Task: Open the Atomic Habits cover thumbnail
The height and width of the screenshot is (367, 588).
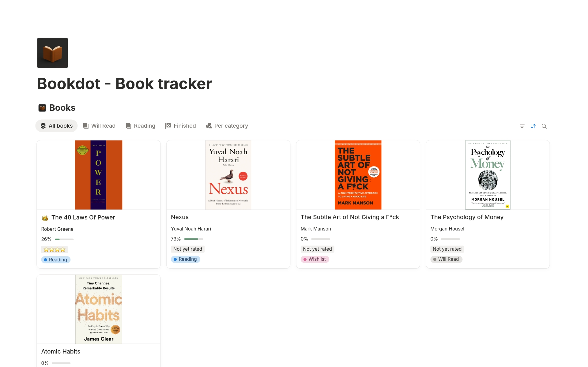Action: click(98, 309)
